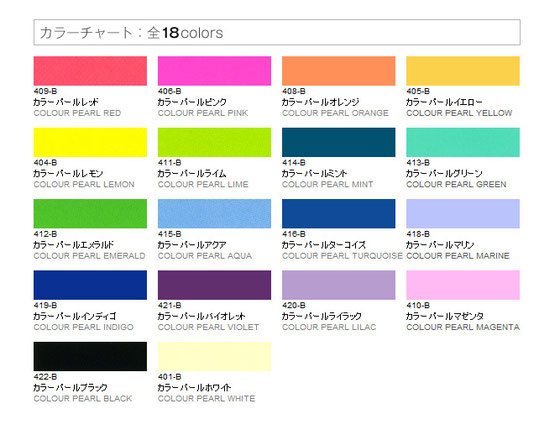
Task: Choose the dark teal Colour Pearl Mint swatch
Action: click(x=339, y=142)
